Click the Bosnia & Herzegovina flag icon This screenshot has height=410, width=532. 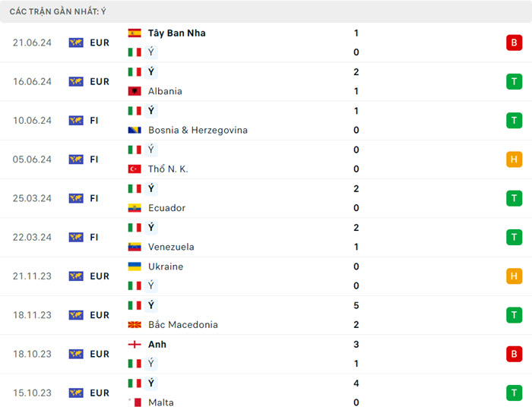point(135,131)
